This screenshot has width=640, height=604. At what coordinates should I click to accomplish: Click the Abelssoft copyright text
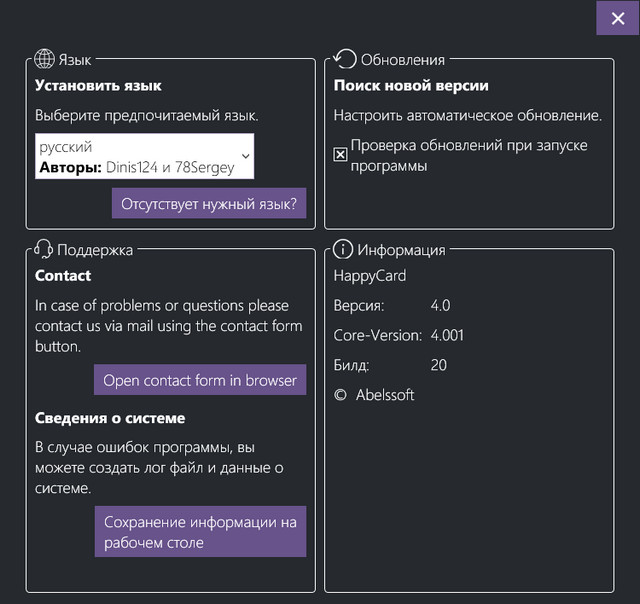(x=384, y=395)
